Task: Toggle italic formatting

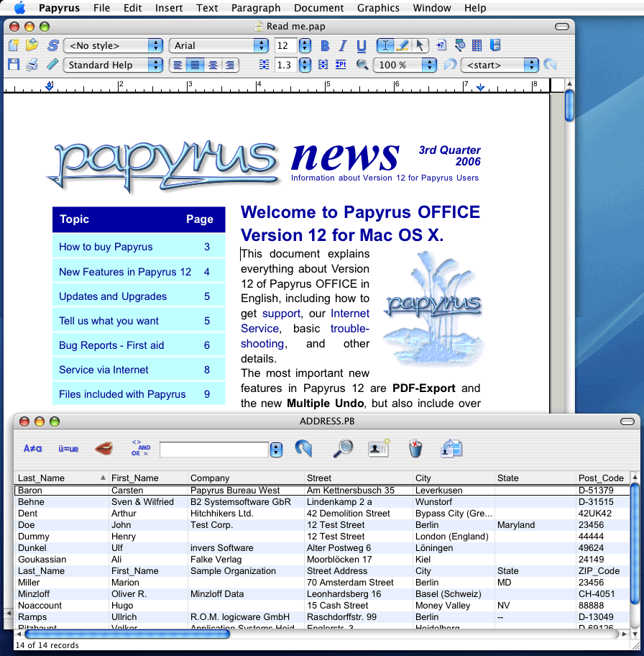Action: [x=343, y=45]
